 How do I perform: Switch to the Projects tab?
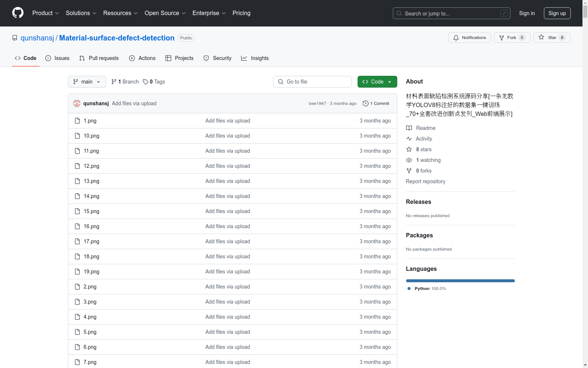pyautogui.click(x=179, y=58)
